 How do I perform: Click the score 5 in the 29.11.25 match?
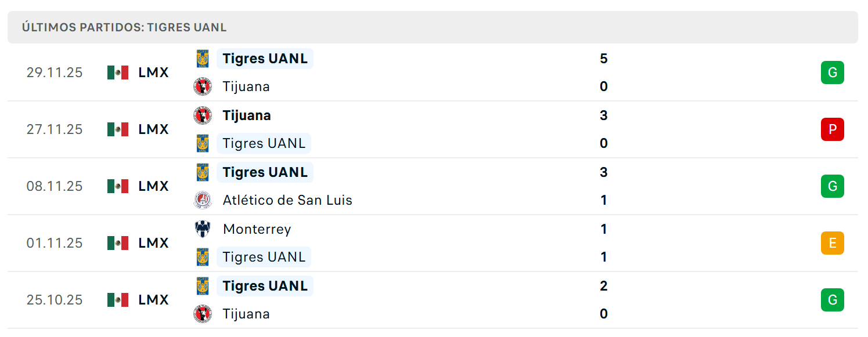[x=604, y=59]
